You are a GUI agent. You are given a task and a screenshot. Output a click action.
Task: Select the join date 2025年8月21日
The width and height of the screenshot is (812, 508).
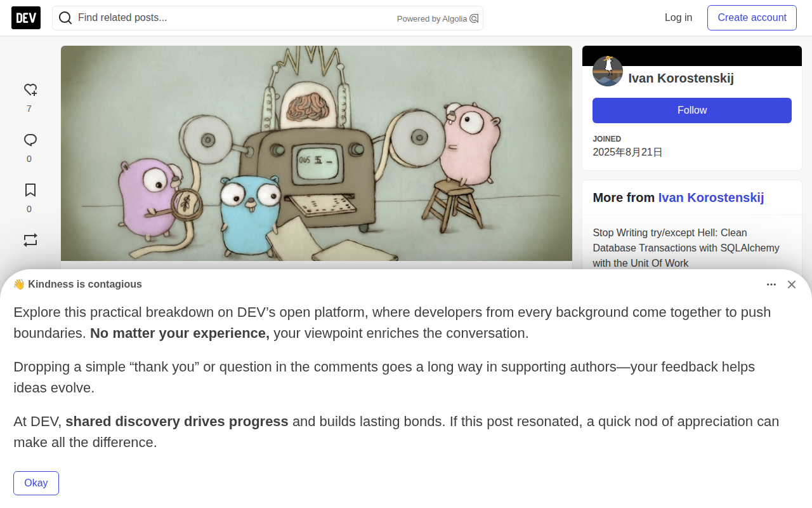[x=628, y=152]
